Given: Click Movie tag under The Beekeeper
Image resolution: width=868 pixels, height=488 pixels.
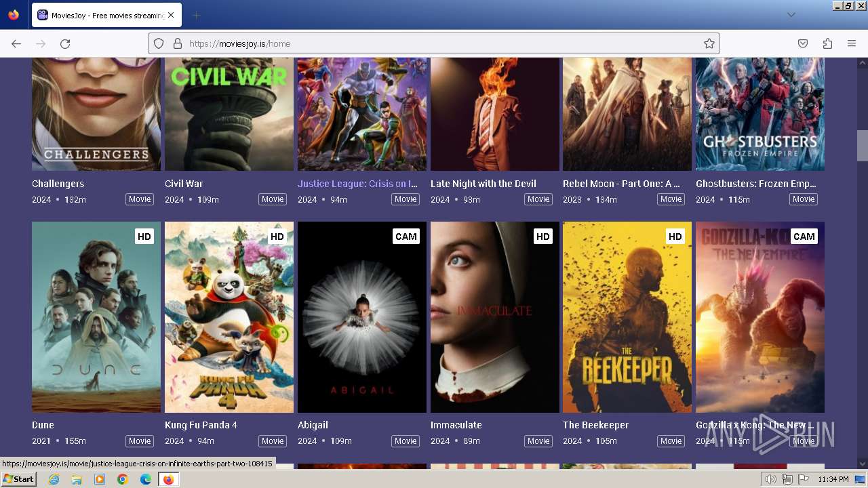Looking at the screenshot, I should (x=671, y=441).
